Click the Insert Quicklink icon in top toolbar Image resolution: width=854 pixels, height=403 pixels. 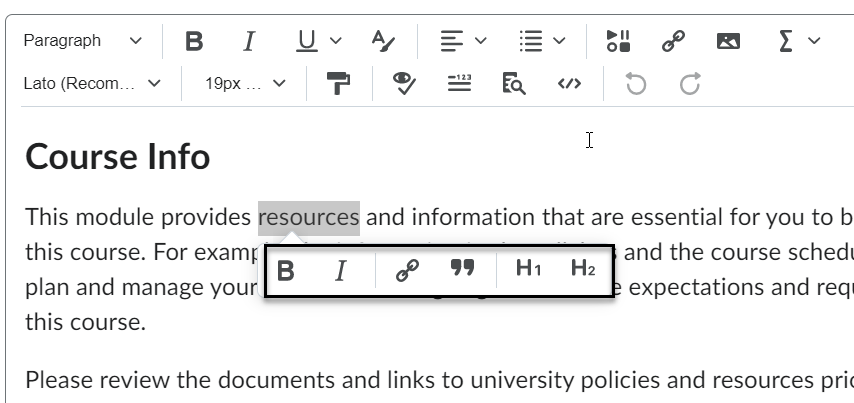tap(673, 41)
